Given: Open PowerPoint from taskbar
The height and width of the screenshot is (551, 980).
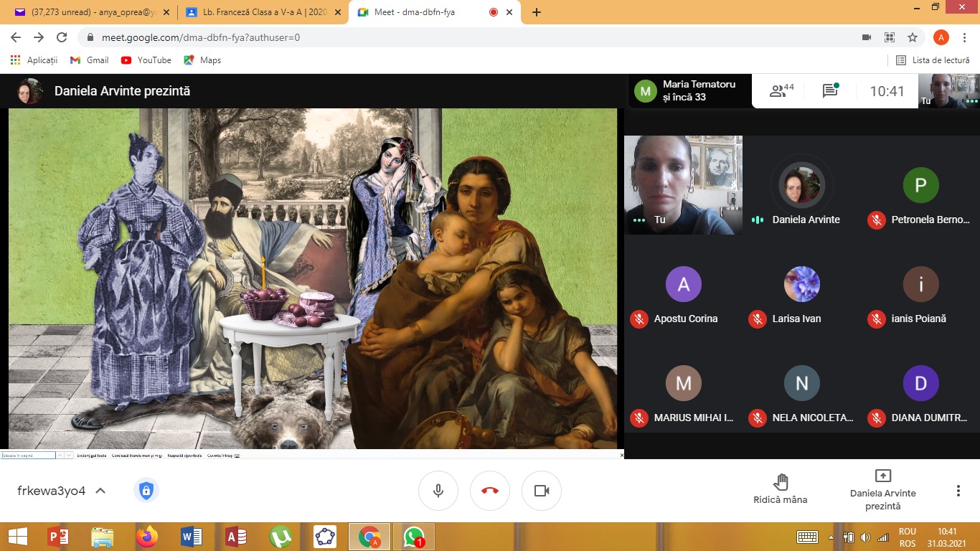Looking at the screenshot, I should coord(57,536).
